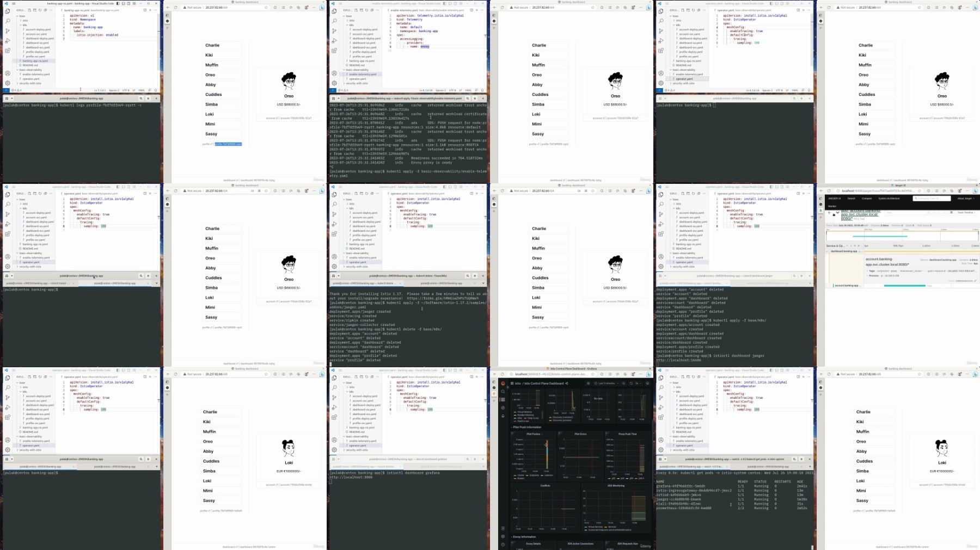
Task: Share the Istio Control Plane Dashboard
Action: tap(566, 383)
